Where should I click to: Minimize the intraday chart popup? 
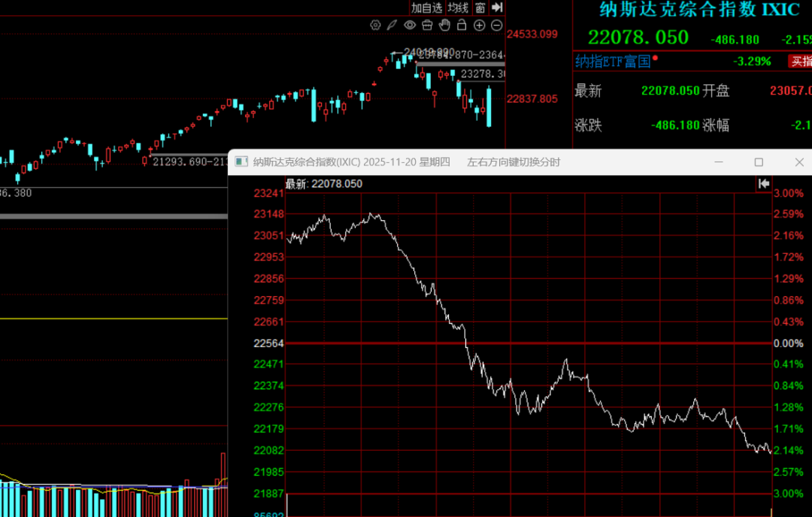tap(719, 162)
